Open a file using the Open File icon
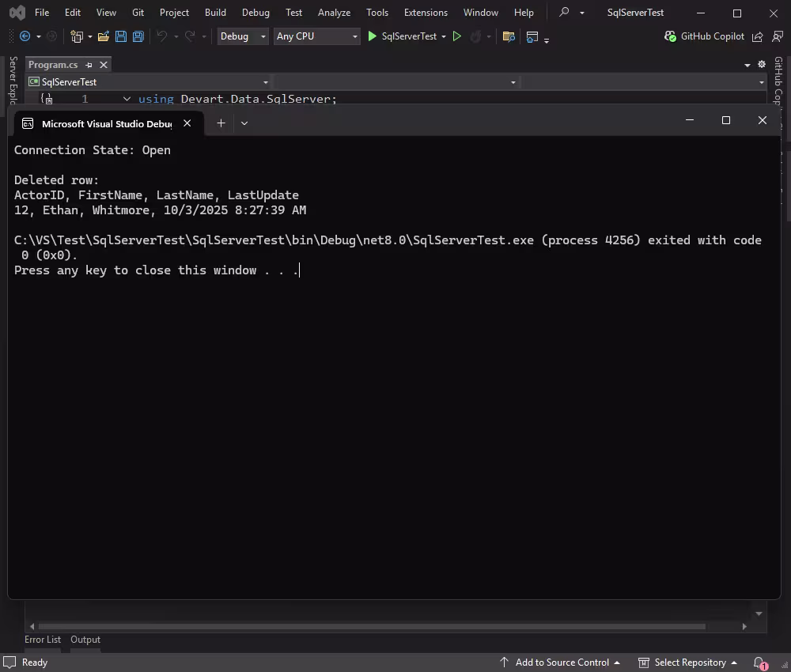Screen dimensions: 791x672 104,36
